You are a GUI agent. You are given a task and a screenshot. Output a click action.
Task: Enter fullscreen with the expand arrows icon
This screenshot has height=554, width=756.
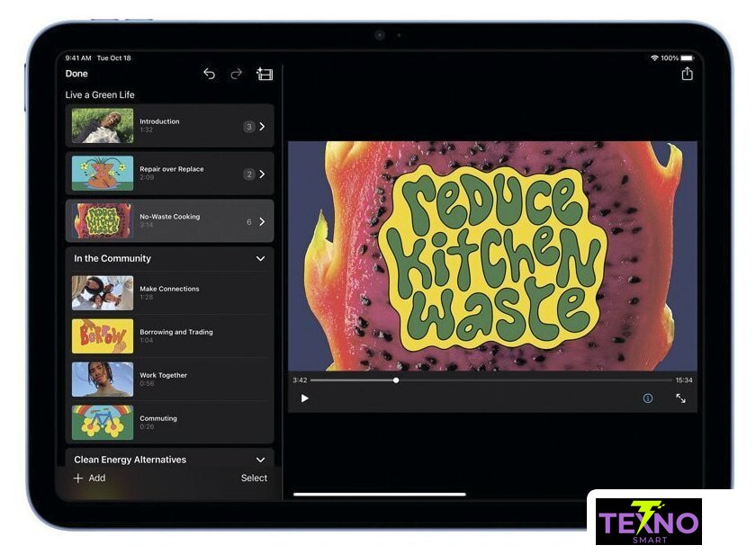[680, 398]
